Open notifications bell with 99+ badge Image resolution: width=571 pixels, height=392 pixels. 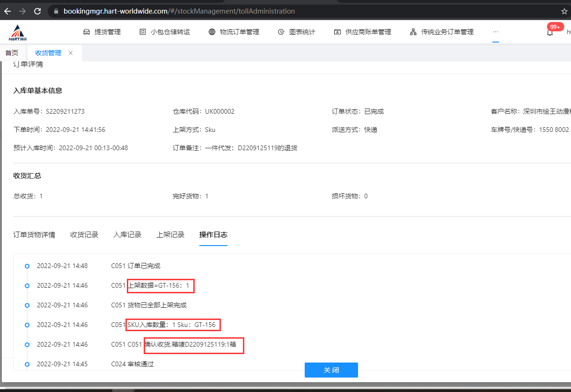pyautogui.click(x=550, y=32)
